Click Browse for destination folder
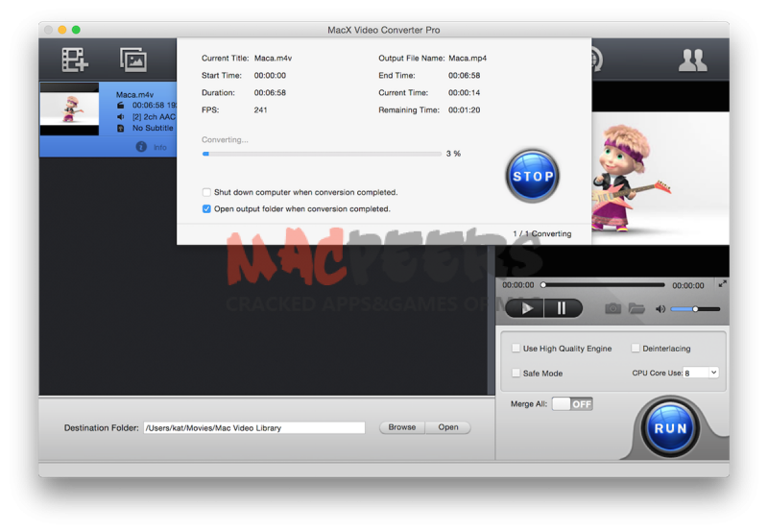Image resolution: width=768 pixels, height=532 pixels. [402, 427]
